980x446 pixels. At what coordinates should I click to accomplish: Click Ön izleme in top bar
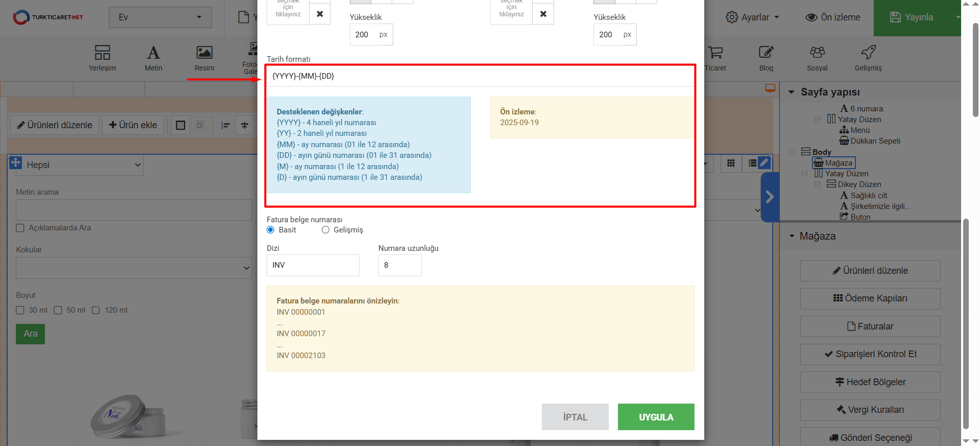click(x=833, y=17)
